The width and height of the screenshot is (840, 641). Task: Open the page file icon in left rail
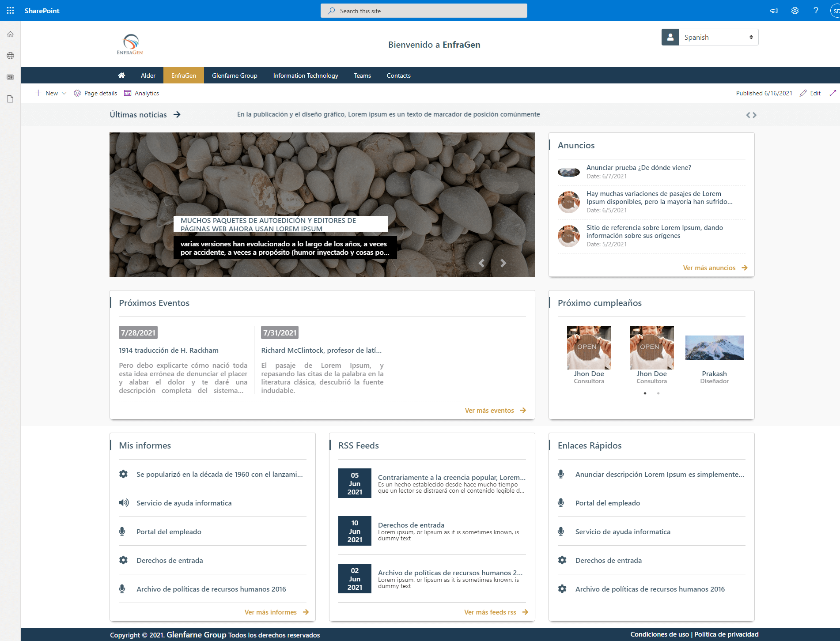click(x=10, y=99)
